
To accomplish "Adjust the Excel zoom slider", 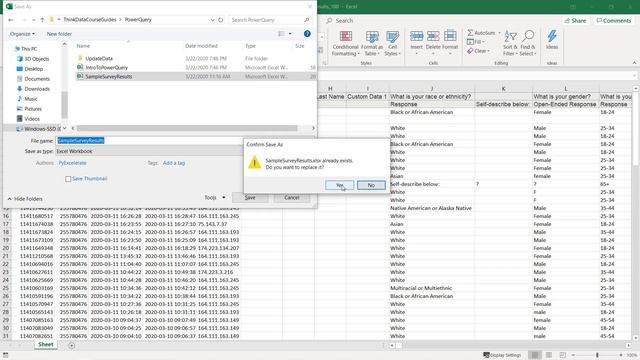I will (x=597, y=355).
